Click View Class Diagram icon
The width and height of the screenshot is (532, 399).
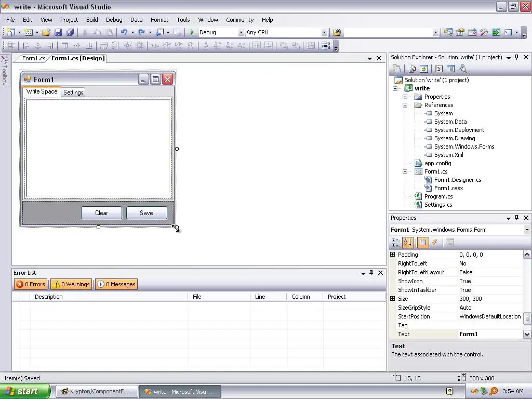pos(462,69)
